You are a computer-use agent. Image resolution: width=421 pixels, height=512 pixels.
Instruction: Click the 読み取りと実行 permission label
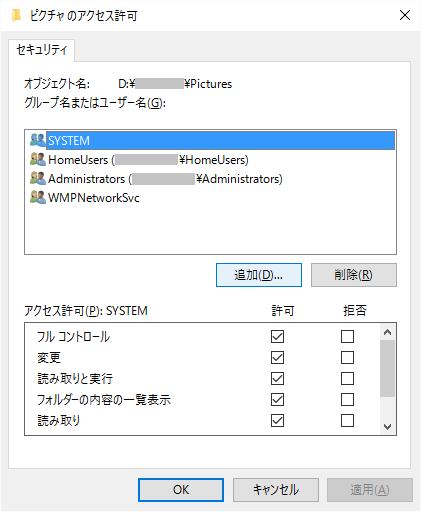75,379
